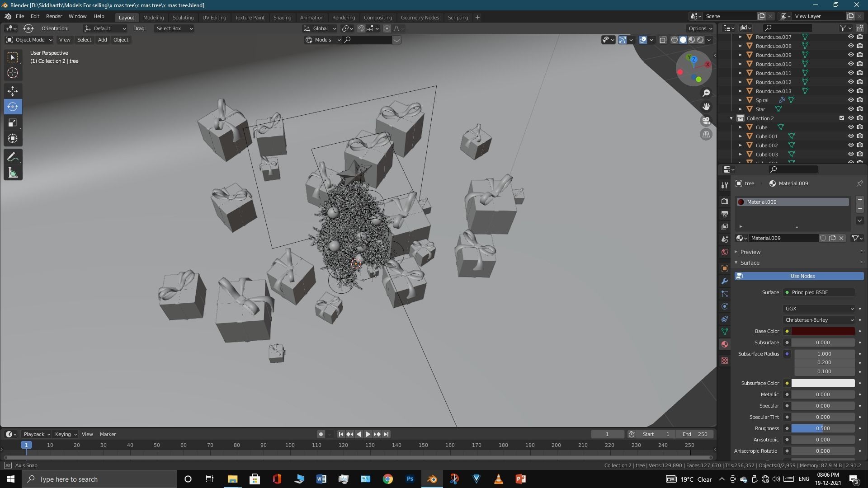868x488 pixels.
Task: Click Options button in header
Action: 700,28
